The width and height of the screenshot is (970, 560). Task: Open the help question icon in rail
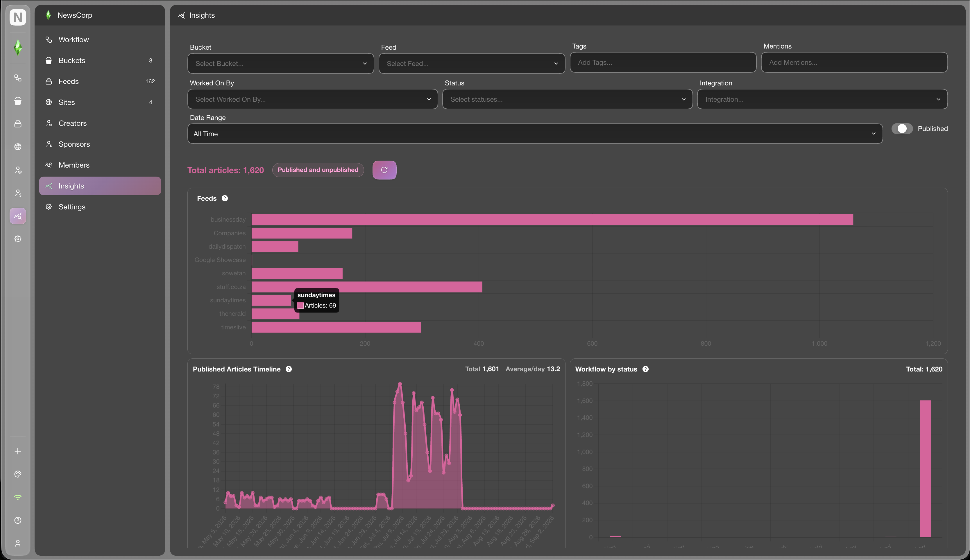click(18, 520)
